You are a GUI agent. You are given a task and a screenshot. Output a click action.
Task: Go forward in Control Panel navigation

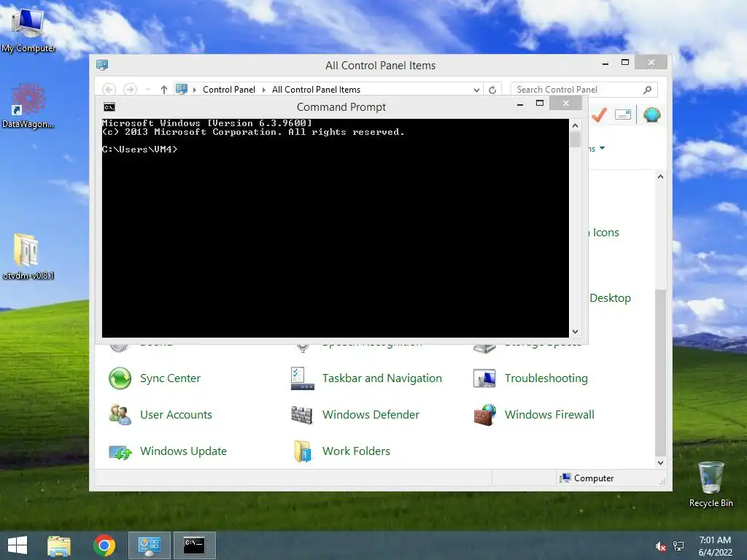click(x=130, y=89)
